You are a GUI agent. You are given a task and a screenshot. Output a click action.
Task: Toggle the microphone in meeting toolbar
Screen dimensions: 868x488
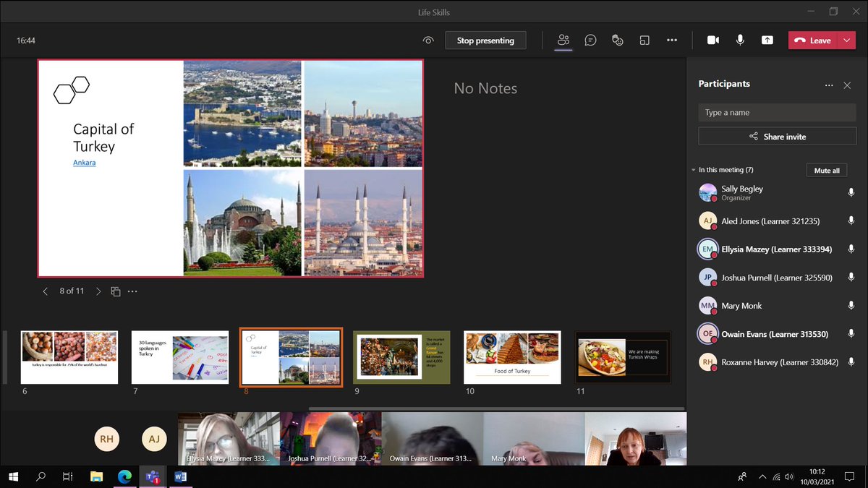740,40
